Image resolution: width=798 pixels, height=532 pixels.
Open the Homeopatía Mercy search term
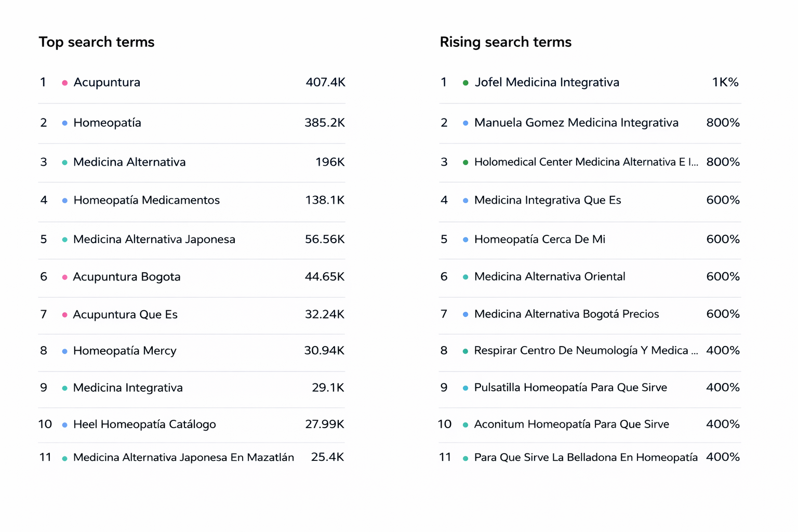click(125, 351)
